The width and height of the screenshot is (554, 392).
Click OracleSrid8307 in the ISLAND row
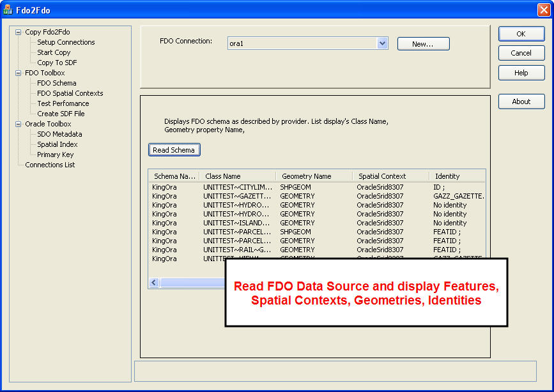coord(380,223)
